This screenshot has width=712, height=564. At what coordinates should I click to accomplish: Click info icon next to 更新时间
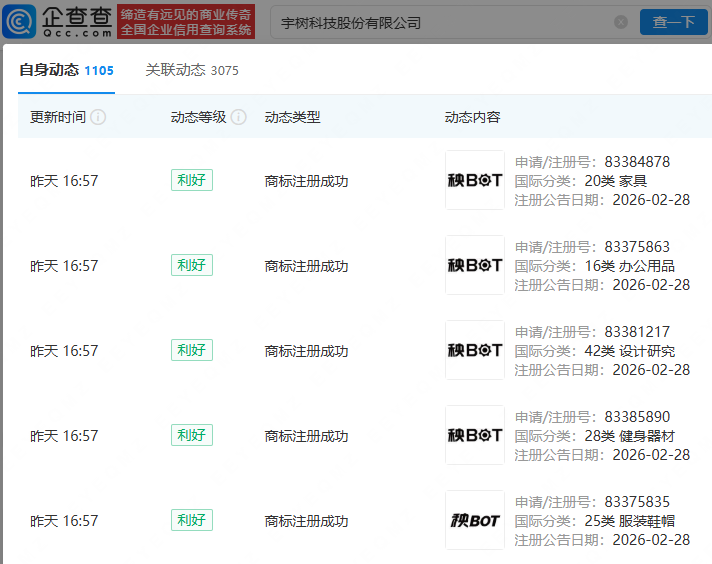coord(98,117)
